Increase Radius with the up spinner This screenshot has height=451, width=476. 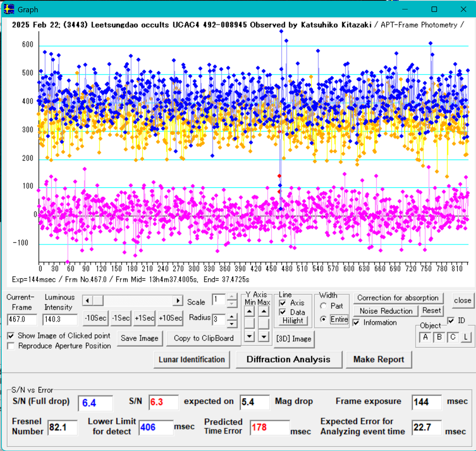point(232,317)
